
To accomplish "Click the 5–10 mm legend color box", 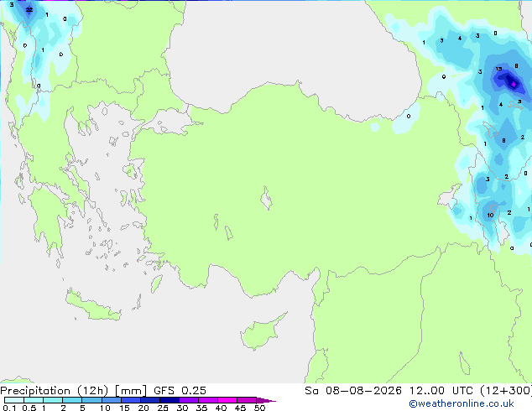I will [91, 400].
